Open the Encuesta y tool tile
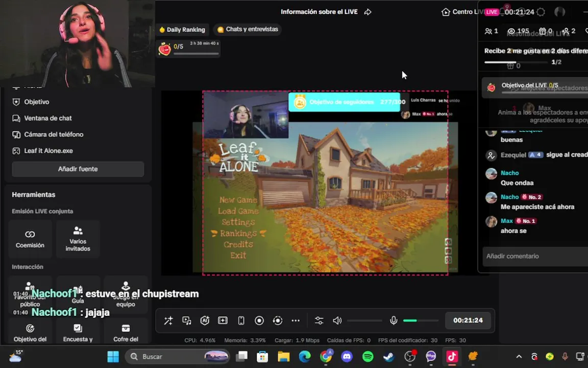 (78, 332)
